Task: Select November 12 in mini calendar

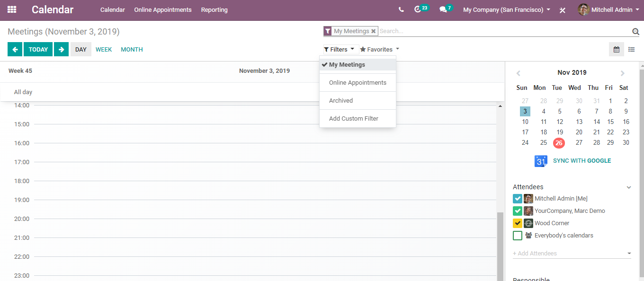Action: click(560, 122)
